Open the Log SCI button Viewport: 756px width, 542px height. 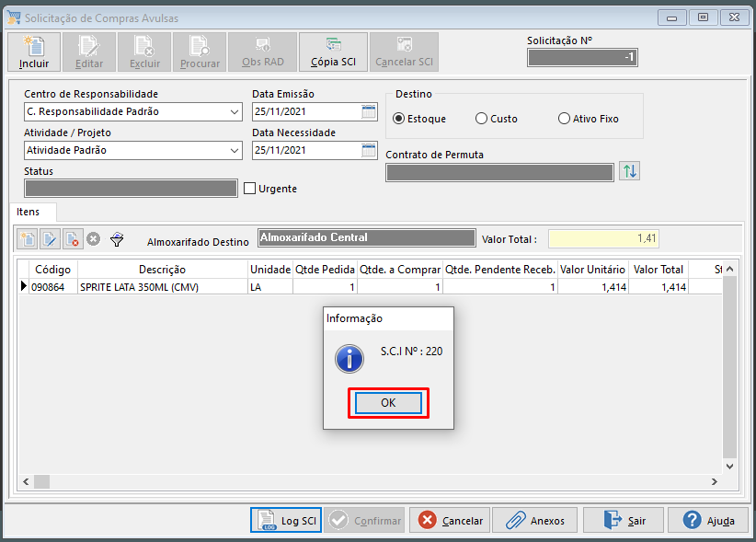[286, 520]
